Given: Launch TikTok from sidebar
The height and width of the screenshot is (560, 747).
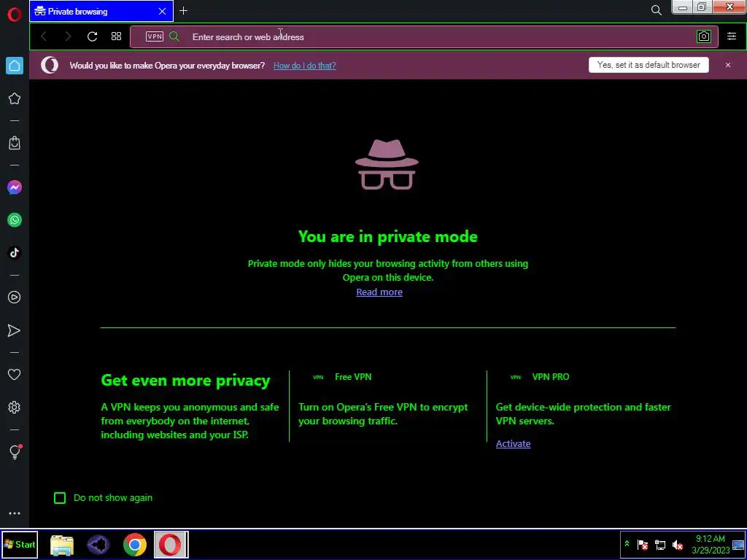Looking at the screenshot, I should click(x=15, y=252).
